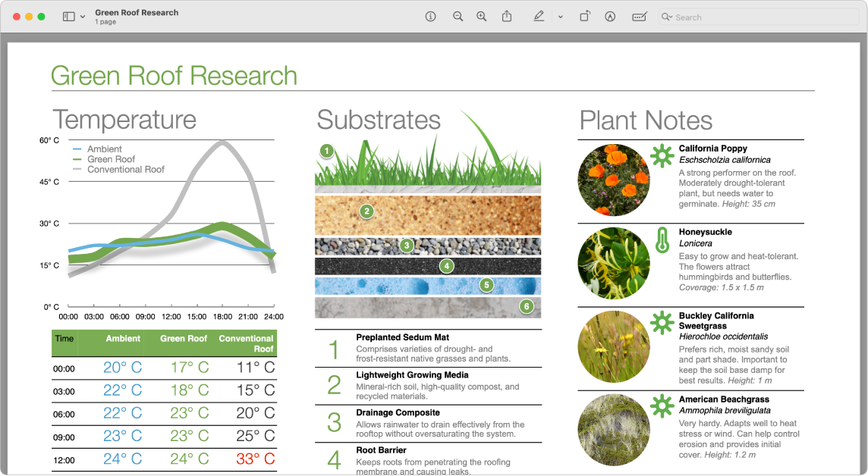Zoom in on the document

pos(481,16)
